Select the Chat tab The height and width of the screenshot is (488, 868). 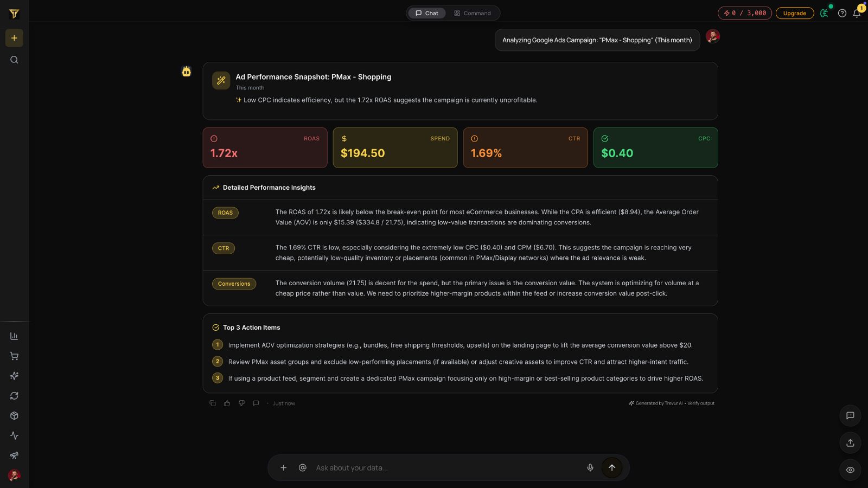(426, 13)
